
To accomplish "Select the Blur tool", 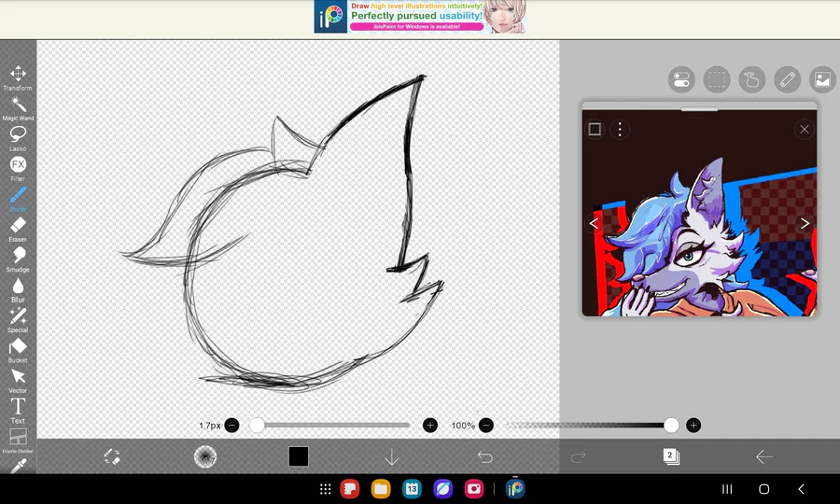I will click(18, 289).
